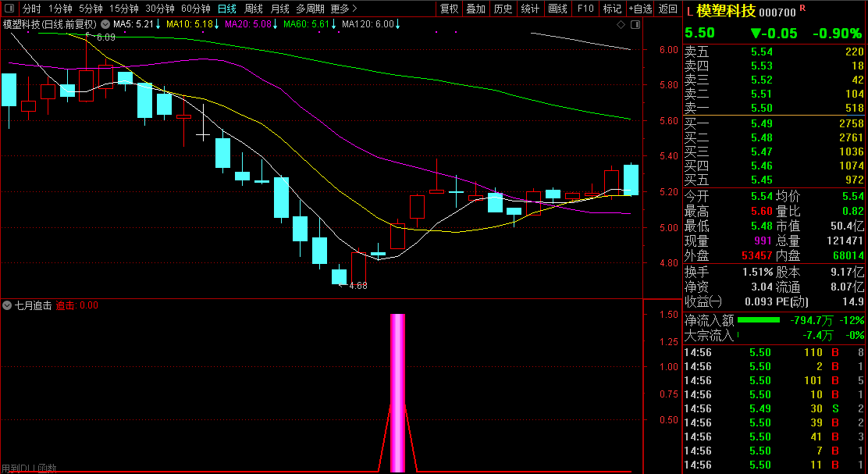Click the panel layout icon at top-left
Screen dimensions: 868x474
[x=9, y=9]
